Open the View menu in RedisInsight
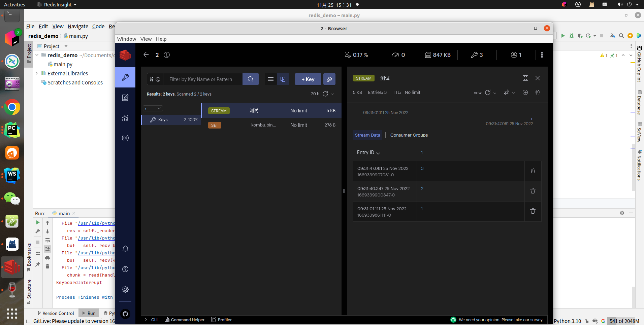 click(x=146, y=39)
